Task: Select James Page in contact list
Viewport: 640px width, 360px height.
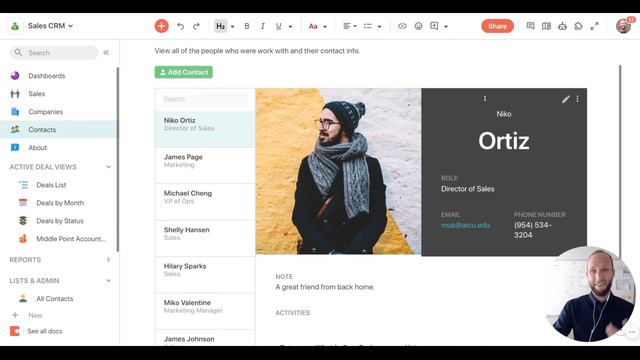Action: pyautogui.click(x=205, y=165)
